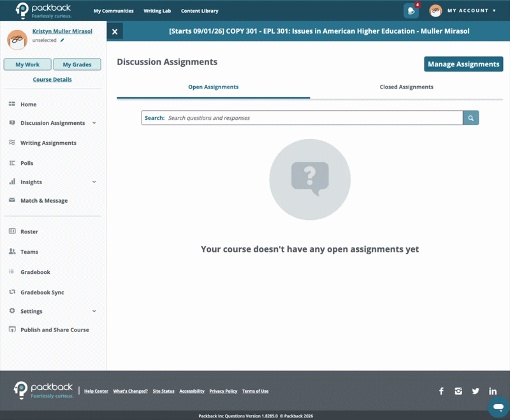Open Writing Lab in top navigation

pyautogui.click(x=157, y=11)
